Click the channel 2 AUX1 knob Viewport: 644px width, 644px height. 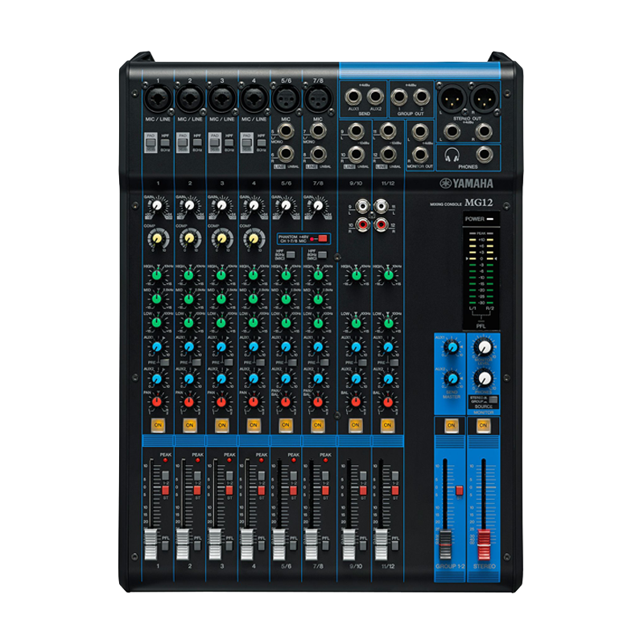coord(189,347)
